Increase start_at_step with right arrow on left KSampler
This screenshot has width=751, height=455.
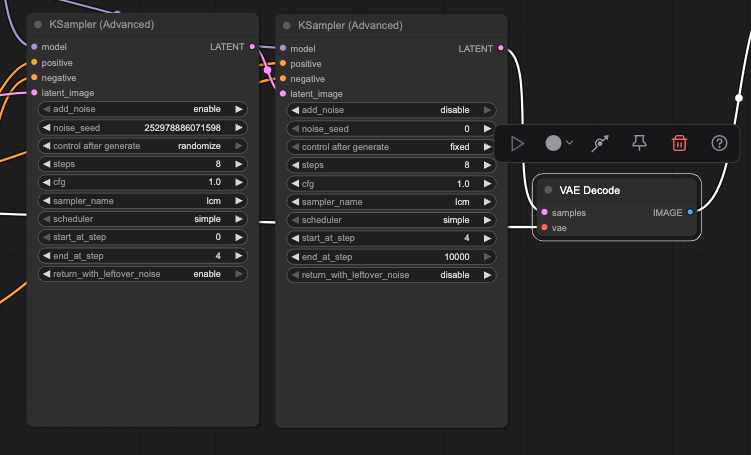click(x=239, y=237)
